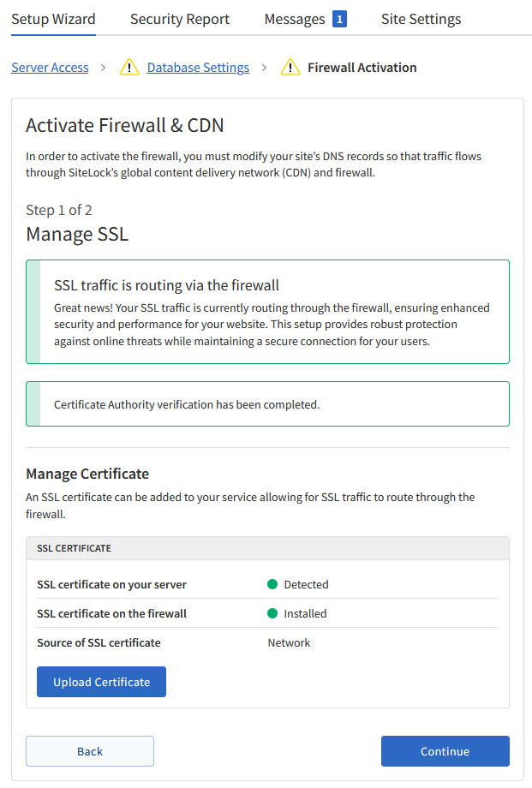Go to the Messages tab
532x788 pixels.
click(294, 19)
